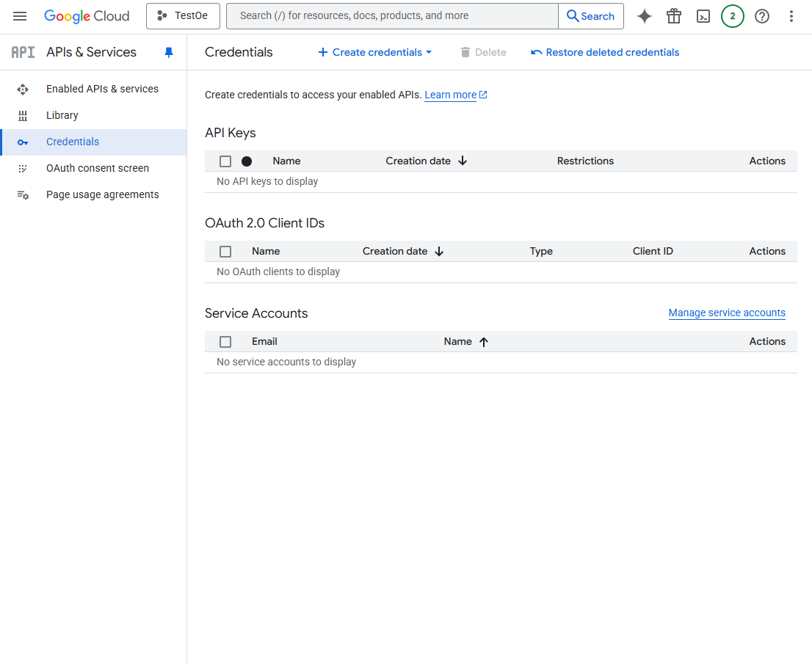Image resolution: width=812 pixels, height=664 pixels.
Task: Click the Page usage agreements icon
Action: pyautogui.click(x=23, y=195)
